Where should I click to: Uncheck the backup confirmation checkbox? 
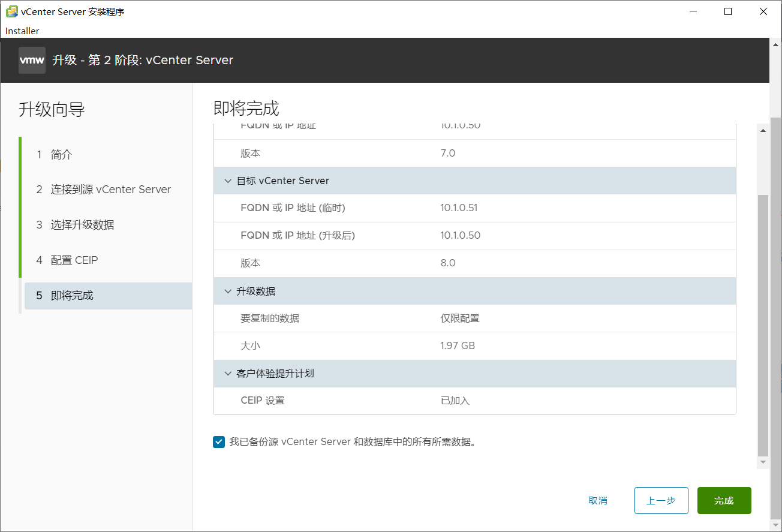(x=219, y=442)
